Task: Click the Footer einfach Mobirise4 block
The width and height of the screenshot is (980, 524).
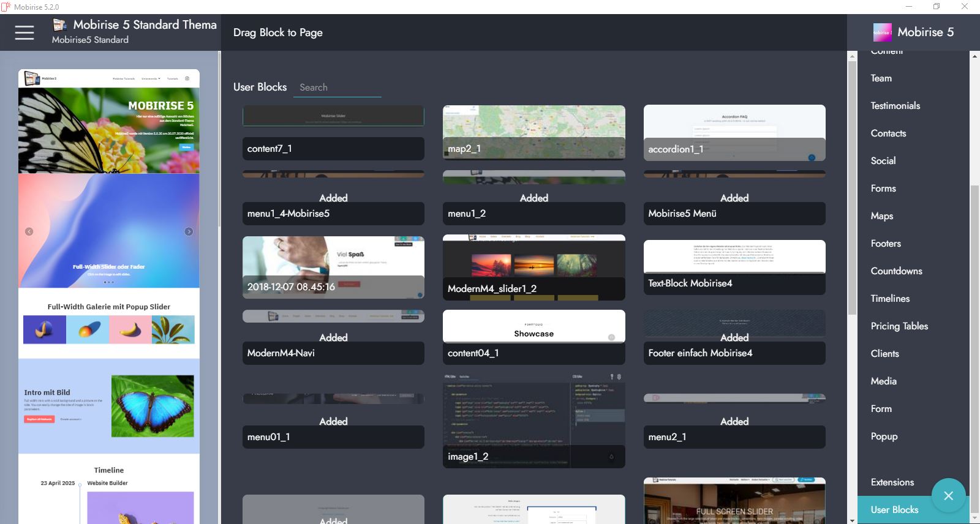Action: pos(734,337)
